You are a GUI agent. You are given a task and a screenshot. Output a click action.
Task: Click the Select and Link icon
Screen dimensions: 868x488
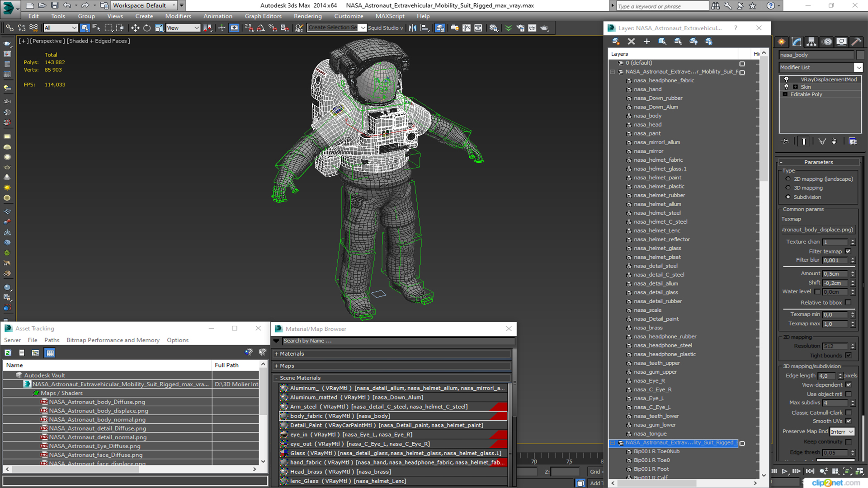(9, 28)
